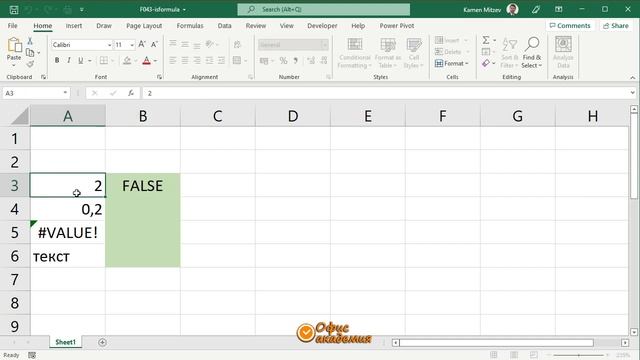Image resolution: width=640 pixels, height=360 pixels.
Task: Click the AutoSum sigma icon
Action: 486,40
